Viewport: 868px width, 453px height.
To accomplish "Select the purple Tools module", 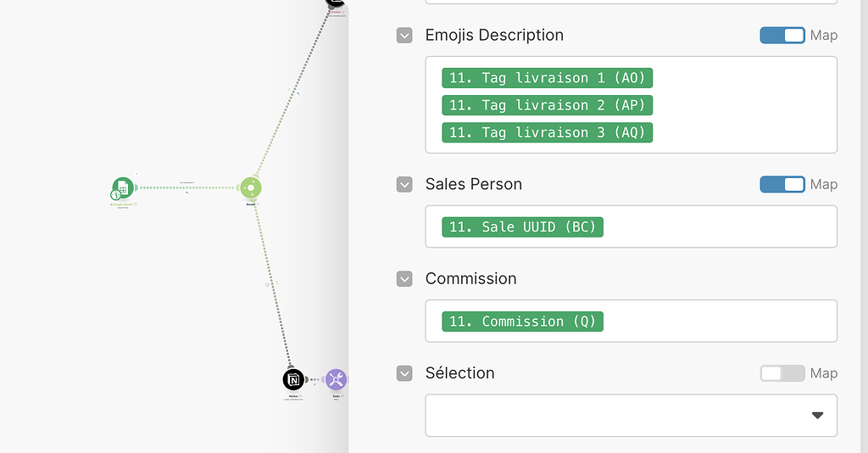I will [x=336, y=379].
